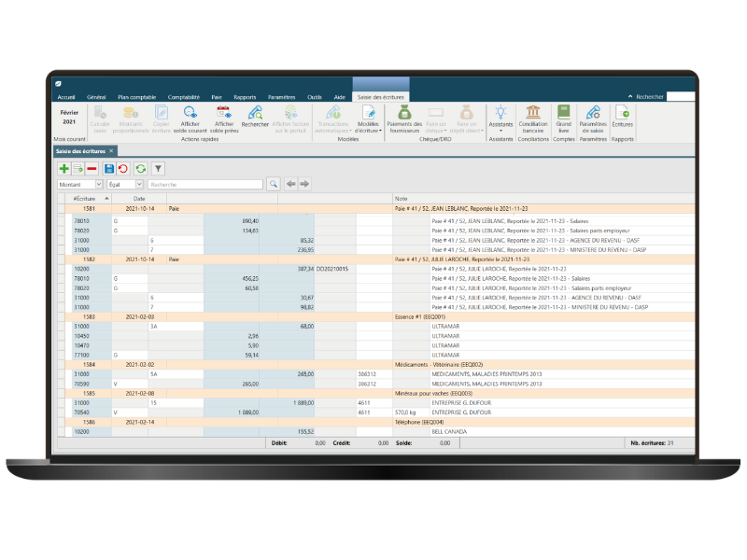Open Paiements des fournisseurs
The height and width of the screenshot is (560, 747).
[404, 119]
